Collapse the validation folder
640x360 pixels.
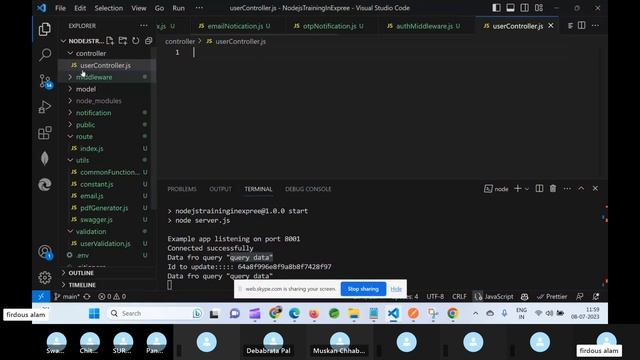pos(91,231)
